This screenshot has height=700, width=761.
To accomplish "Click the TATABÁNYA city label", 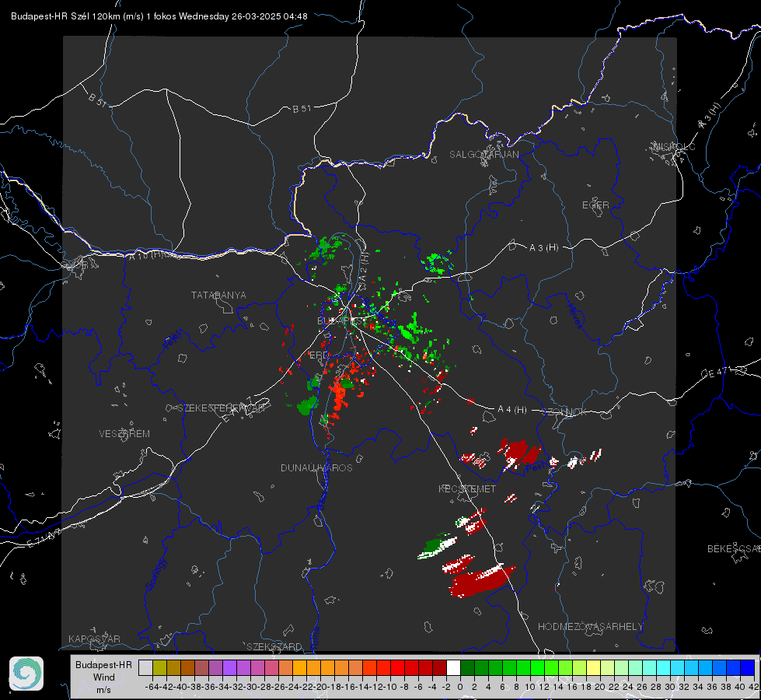I will [218, 295].
